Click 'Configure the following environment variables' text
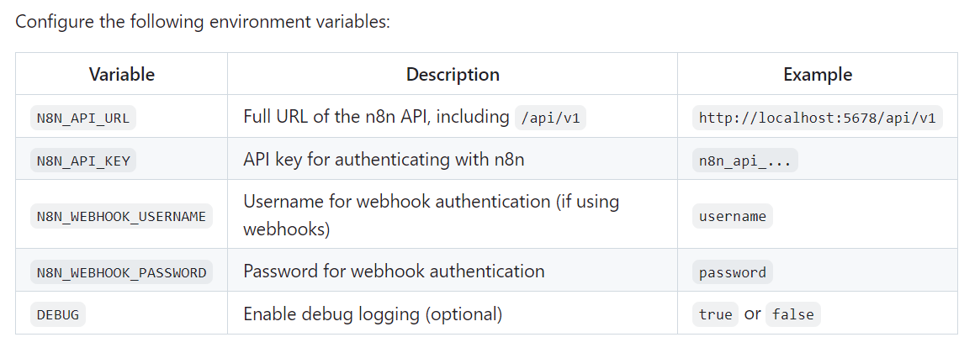Image resolution: width=980 pixels, height=353 pixels. [203, 21]
